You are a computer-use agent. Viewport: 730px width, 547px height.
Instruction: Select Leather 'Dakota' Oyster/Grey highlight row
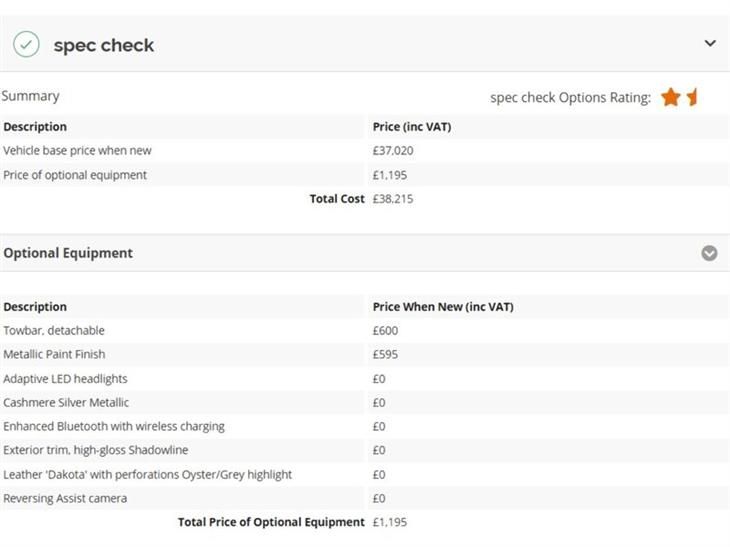[365, 474]
